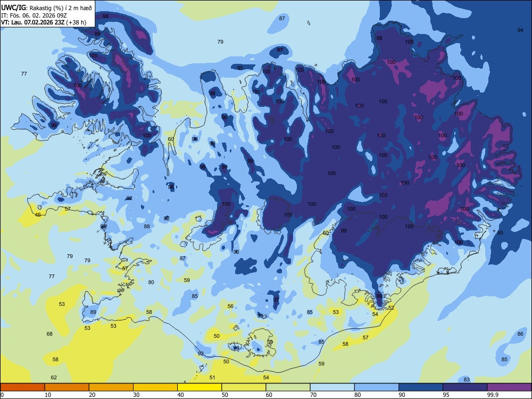The width and height of the screenshot is (532, 399).
Task: Click the '68' humidity value on the map
Action: pyautogui.click(x=49, y=334)
